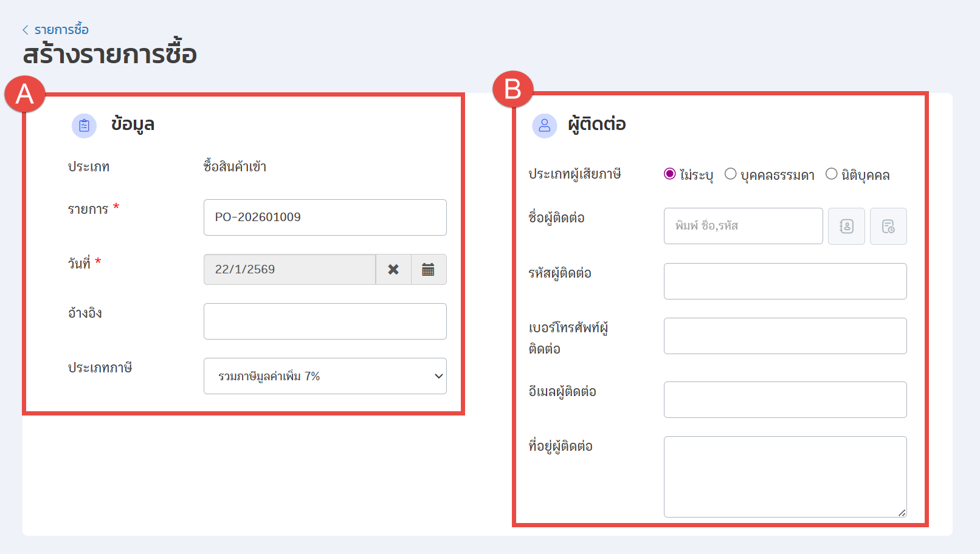Open the calendar date picker icon
980x554 pixels.
click(x=428, y=269)
